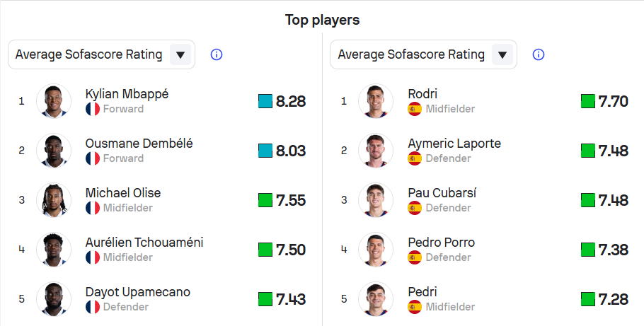Click the Spain flag under Rodri
This screenshot has height=326, width=644.
tap(415, 109)
